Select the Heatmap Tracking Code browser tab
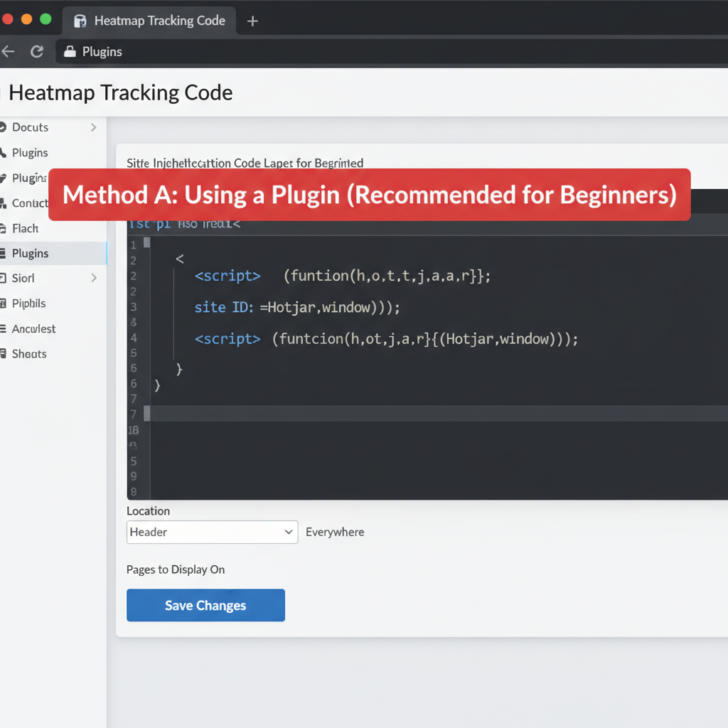This screenshot has width=728, height=728. click(x=149, y=21)
